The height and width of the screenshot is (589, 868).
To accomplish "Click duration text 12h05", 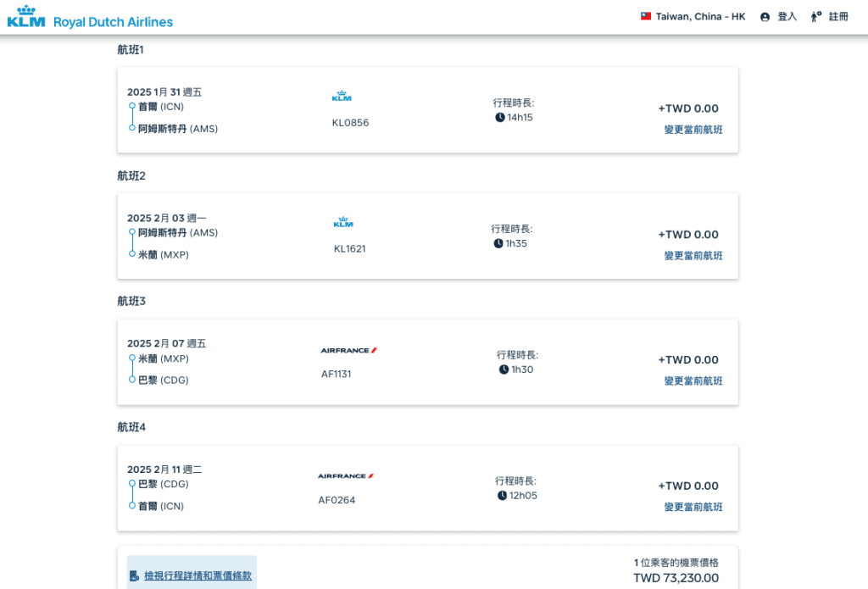I will pos(523,496).
